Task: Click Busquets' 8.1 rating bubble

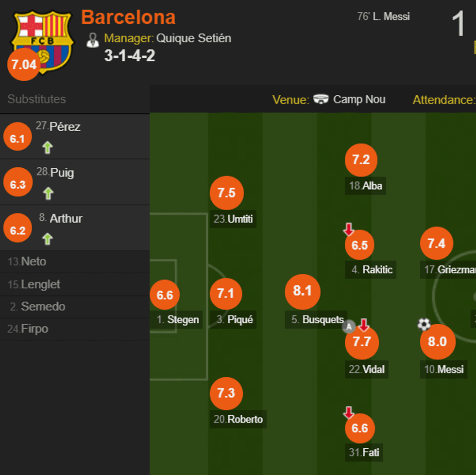Action: click(x=302, y=292)
